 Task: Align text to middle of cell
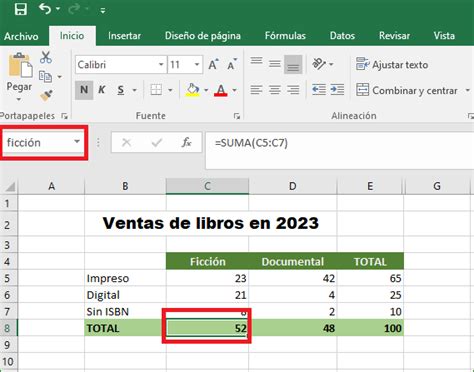coord(275,64)
